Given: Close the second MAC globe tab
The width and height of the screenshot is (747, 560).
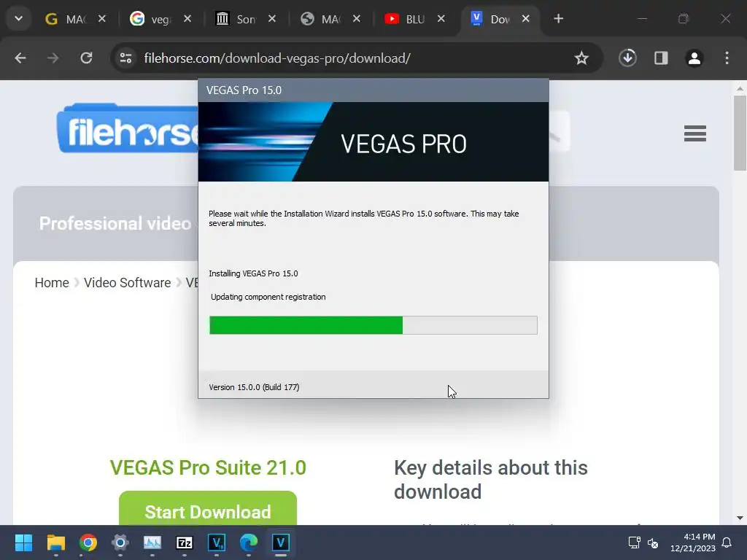Looking at the screenshot, I should [x=356, y=18].
